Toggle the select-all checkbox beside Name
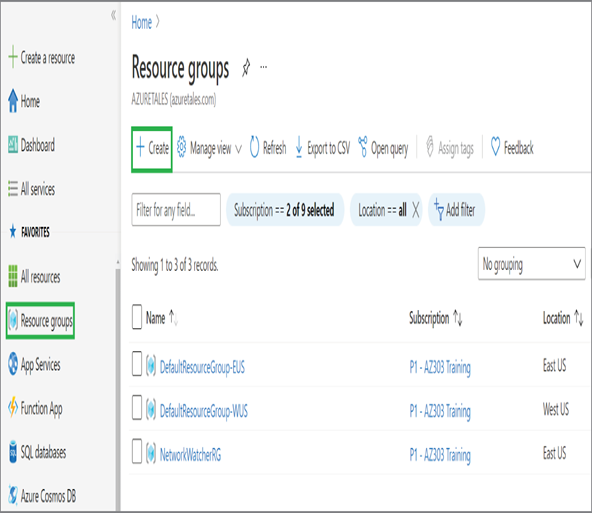The width and height of the screenshot is (592, 513). click(x=137, y=317)
